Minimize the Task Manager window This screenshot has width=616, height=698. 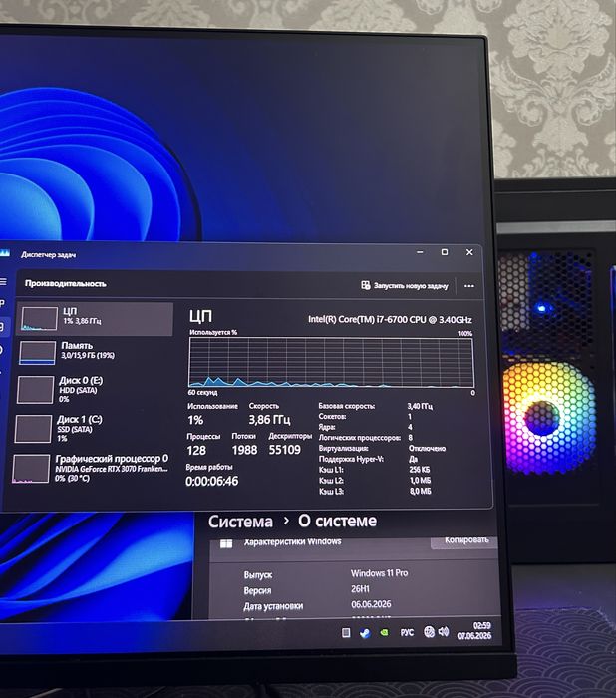click(420, 252)
